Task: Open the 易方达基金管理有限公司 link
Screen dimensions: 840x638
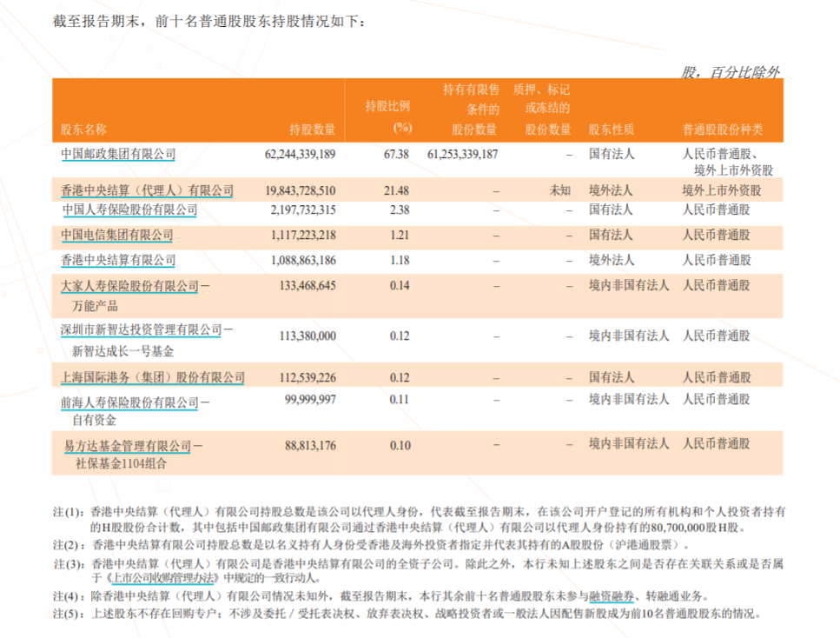Action: [128, 446]
